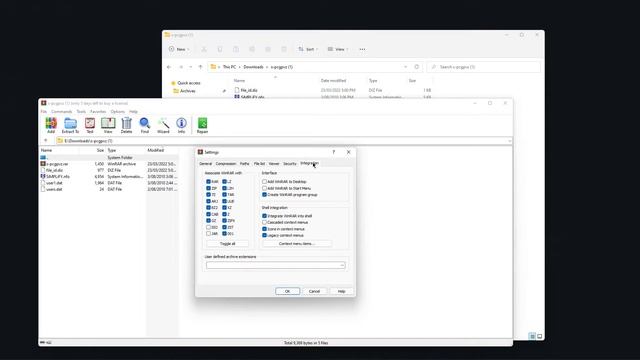Screen dimensions: 640x360
Task: Enable Cascaded context menus checkbox
Action: pos(264,222)
